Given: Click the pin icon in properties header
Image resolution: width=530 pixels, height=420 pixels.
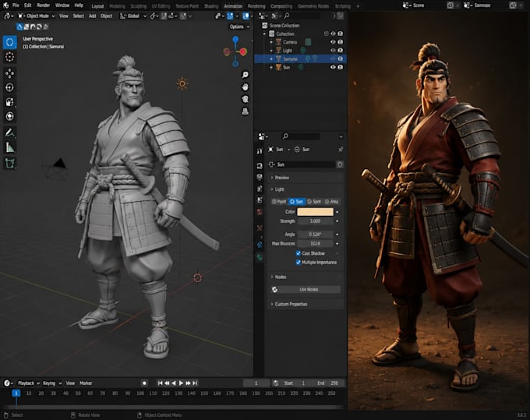Looking at the screenshot, I should pyautogui.click(x=341, y=150).
